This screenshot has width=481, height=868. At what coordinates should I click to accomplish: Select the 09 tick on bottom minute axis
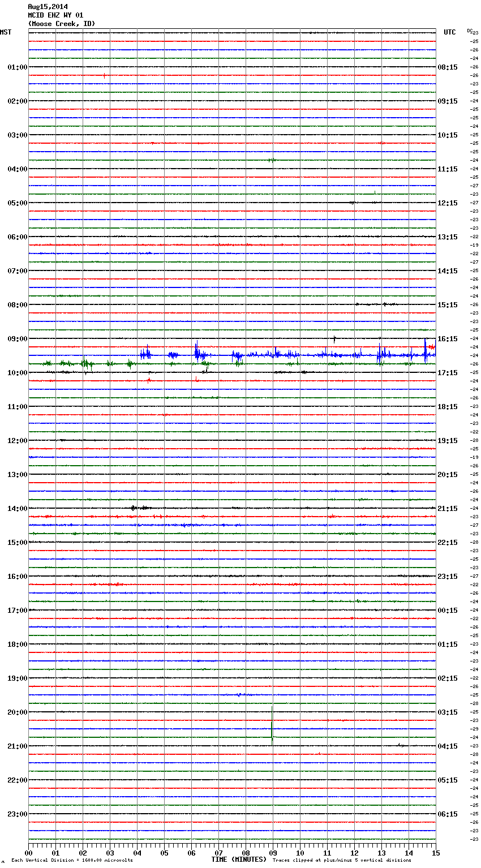pyautogui.click(x=273, y=853)
